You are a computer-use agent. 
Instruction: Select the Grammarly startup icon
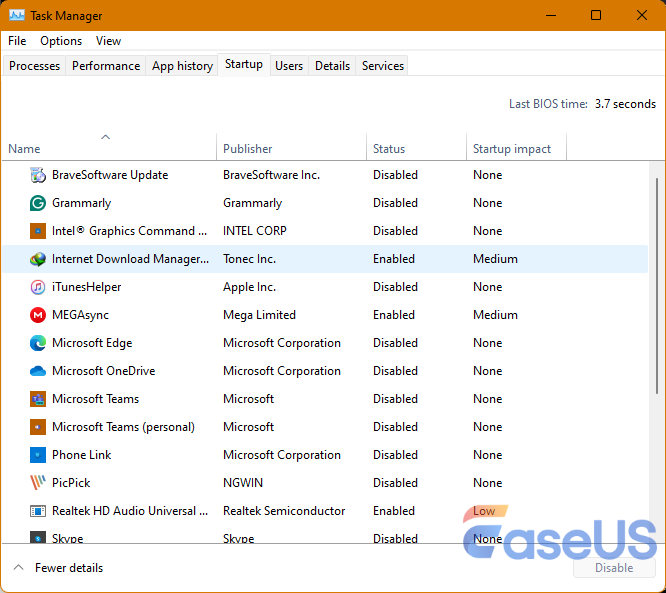[x=38, y=203]
